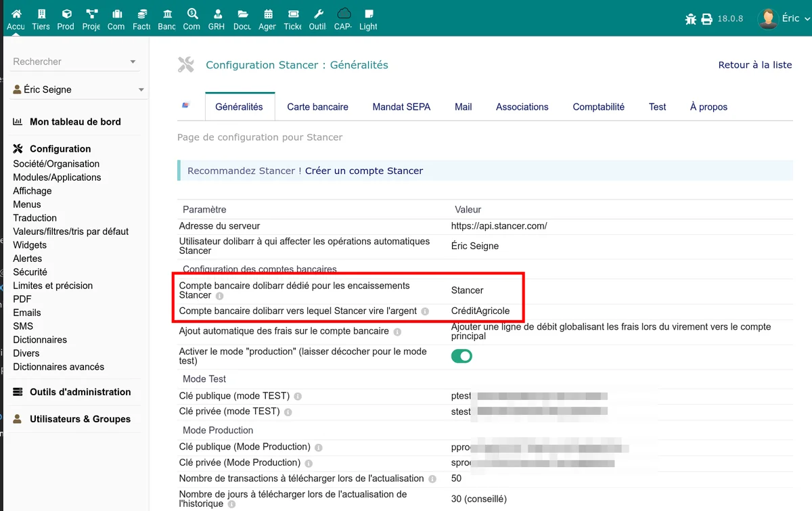Open Affichage in sidebar
This screenshot has width=812, height=511.
tap(32, 191)
